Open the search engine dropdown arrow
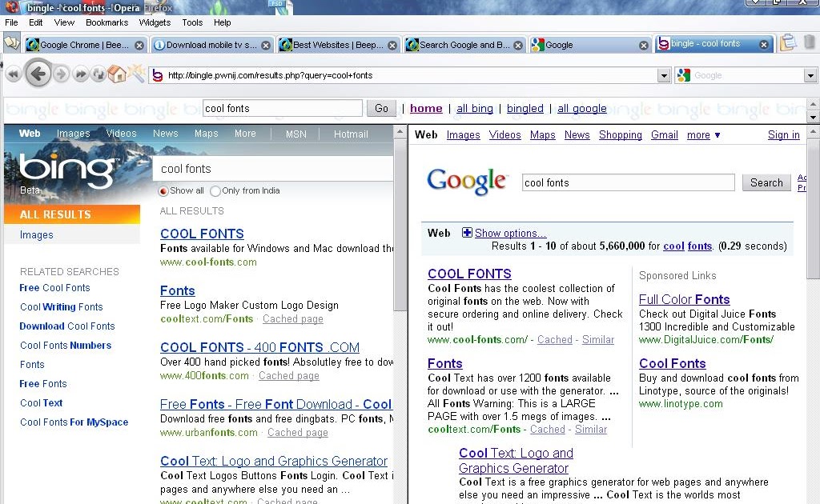The image size is (820, 504). [810, 76]
